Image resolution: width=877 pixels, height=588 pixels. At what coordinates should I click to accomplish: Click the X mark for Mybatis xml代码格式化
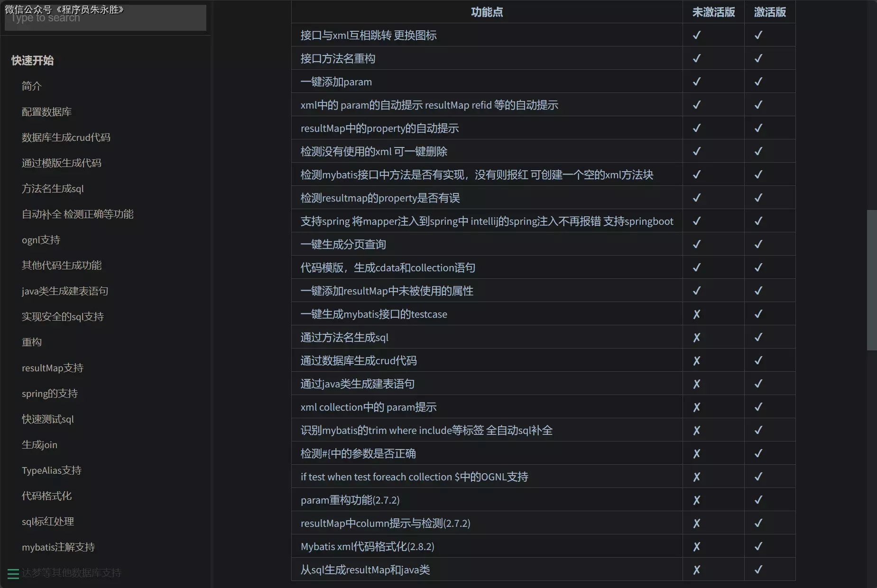(697, 546)
